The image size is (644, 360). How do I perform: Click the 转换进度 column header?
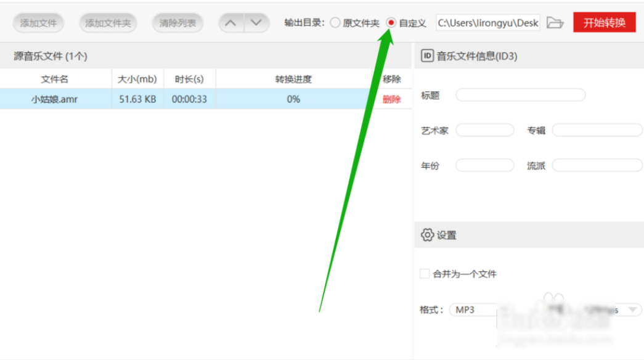pos(293,78)
